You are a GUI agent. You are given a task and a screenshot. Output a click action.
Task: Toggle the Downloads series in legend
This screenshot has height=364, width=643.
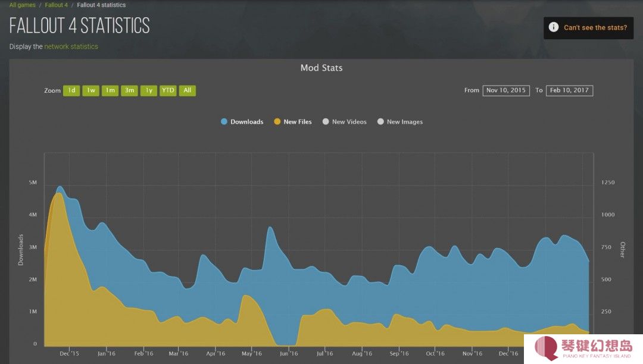(x=242, y=121)
